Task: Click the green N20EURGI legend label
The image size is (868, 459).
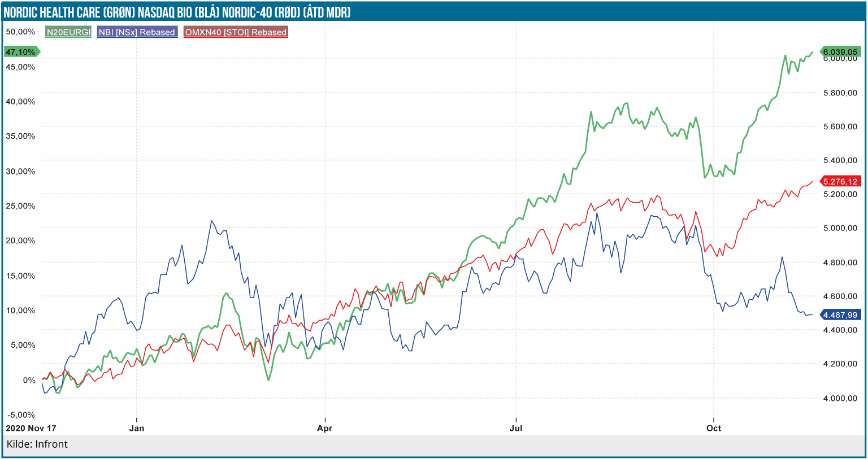Action: pos(68,32)
